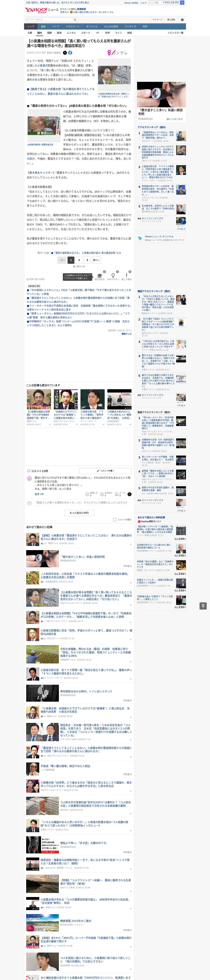
Task: Click the マイページ button
Action: [157, 20]
